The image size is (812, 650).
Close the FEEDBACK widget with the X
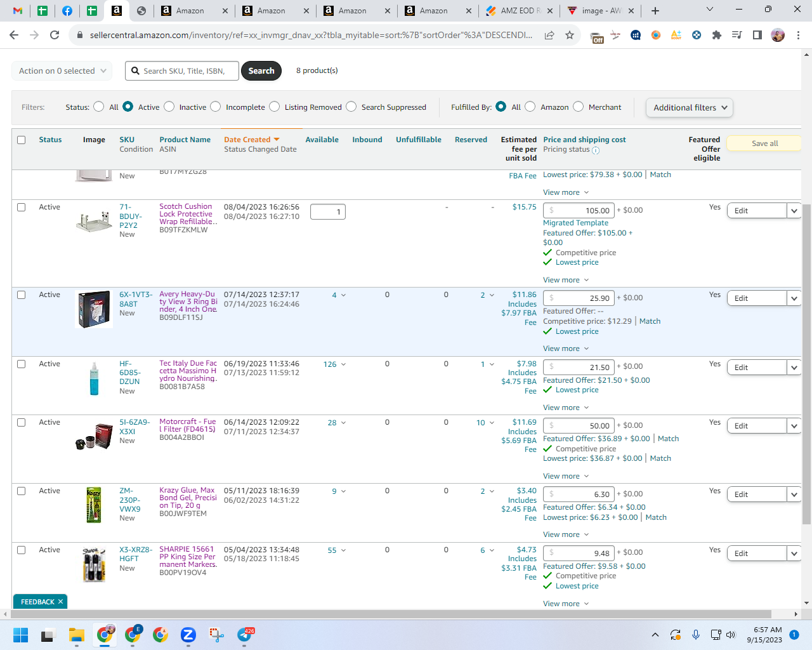coord(61,602)
